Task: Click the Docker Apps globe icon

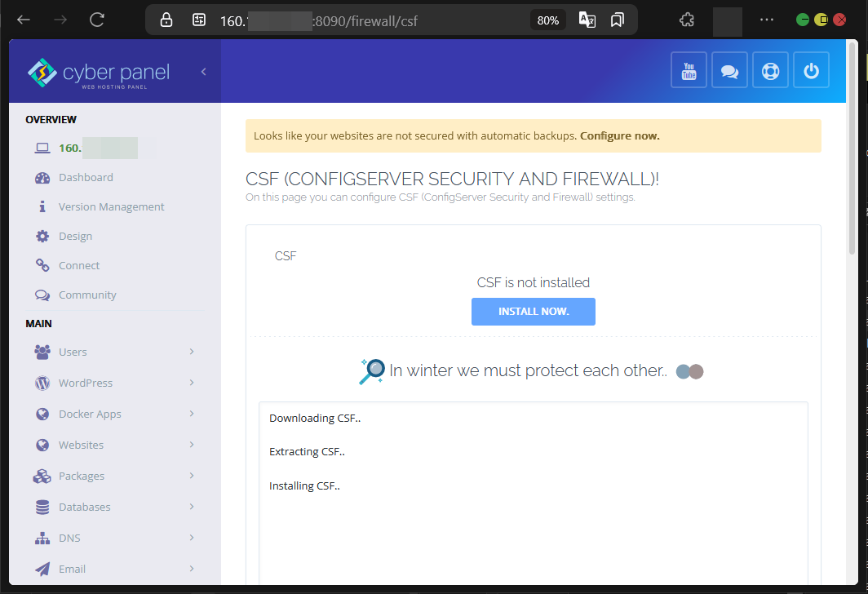Action: point(42,414)
